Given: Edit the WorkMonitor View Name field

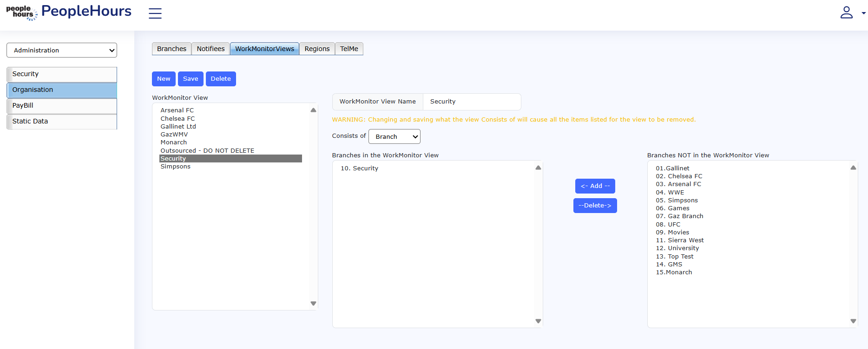Looking at the screenshot, I should point(472,102).
